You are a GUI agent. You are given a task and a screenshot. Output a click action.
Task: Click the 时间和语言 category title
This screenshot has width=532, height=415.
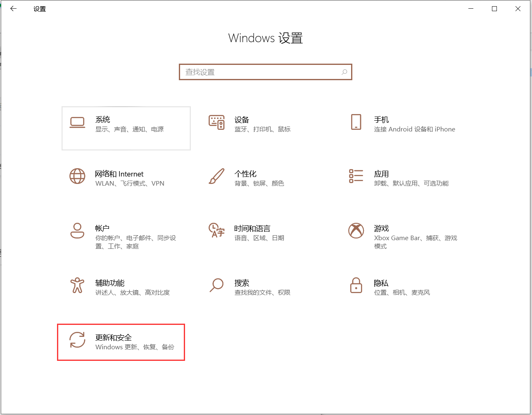point(252,228)
